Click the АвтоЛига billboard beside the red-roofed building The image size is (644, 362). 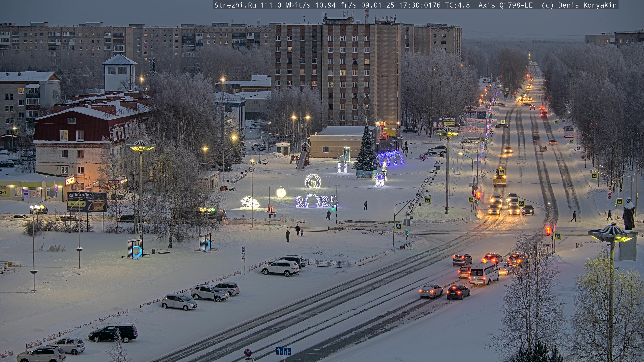click(x=87, y=202)
